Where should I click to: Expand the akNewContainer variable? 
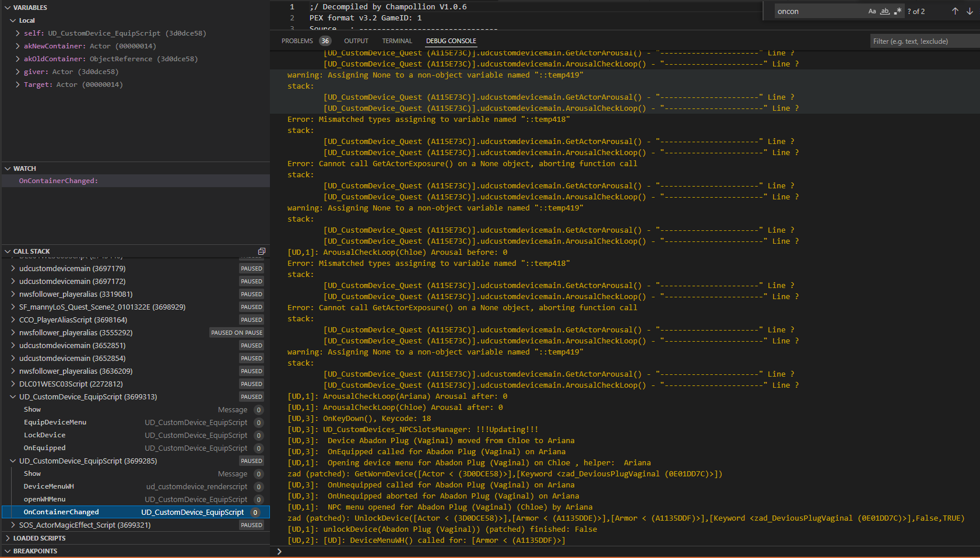click(17, 46)
